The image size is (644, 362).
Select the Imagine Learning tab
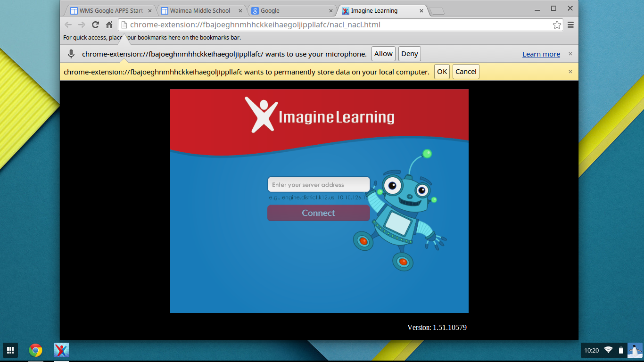coord(382,10)
